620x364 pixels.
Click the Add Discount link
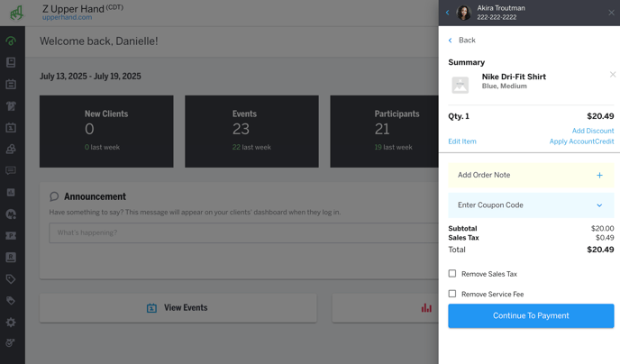click(x=593, y=131)
